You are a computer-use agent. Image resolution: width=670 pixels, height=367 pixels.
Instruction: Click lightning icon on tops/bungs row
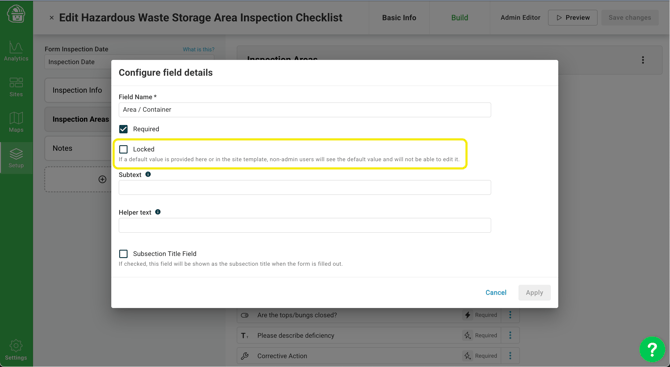point(467,315)
